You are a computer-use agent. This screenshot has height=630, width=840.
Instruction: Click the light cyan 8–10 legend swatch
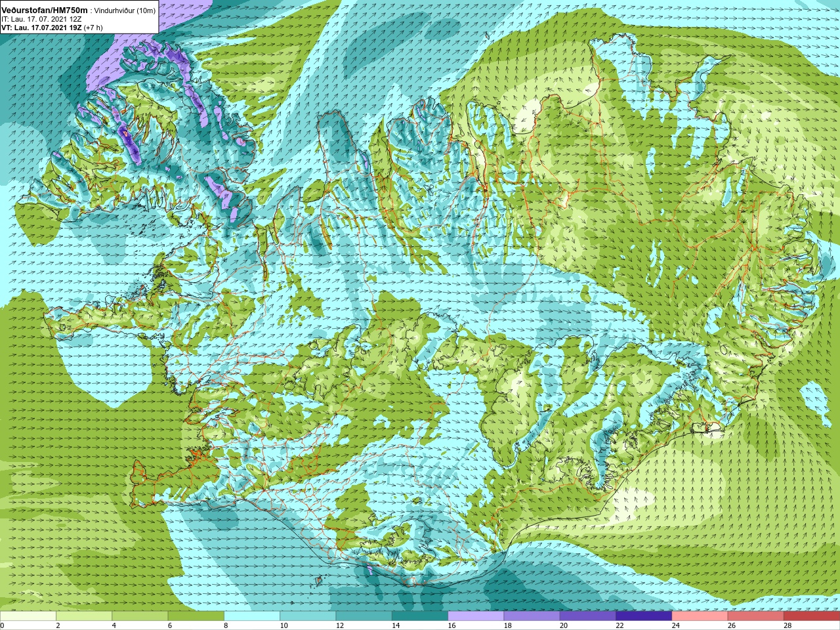tap(252, 616)
